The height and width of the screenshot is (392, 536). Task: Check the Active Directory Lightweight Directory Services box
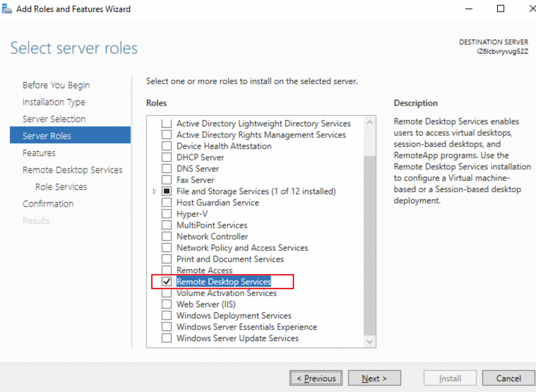click(167, 123)
